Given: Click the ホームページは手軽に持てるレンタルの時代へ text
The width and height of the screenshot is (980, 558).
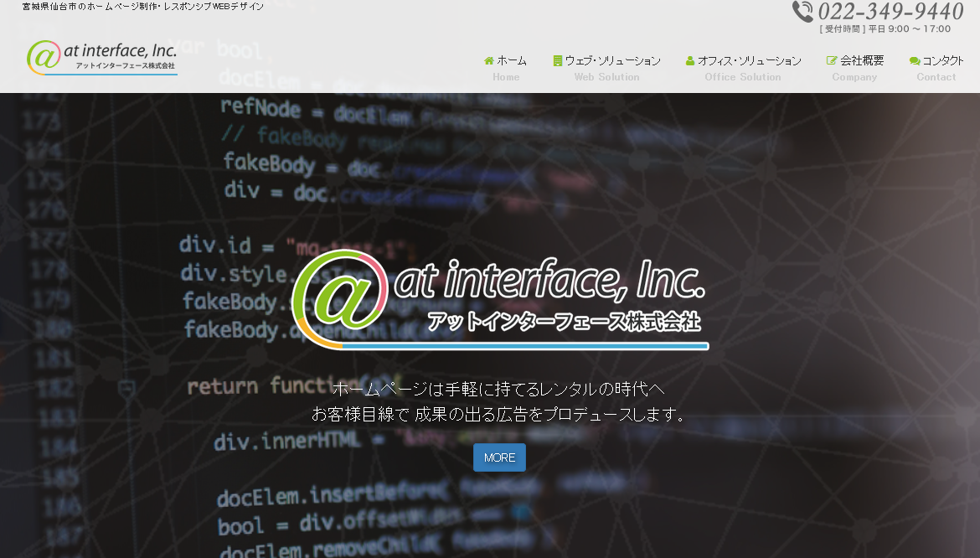Looking at the screenshot, I should [498, 389].
